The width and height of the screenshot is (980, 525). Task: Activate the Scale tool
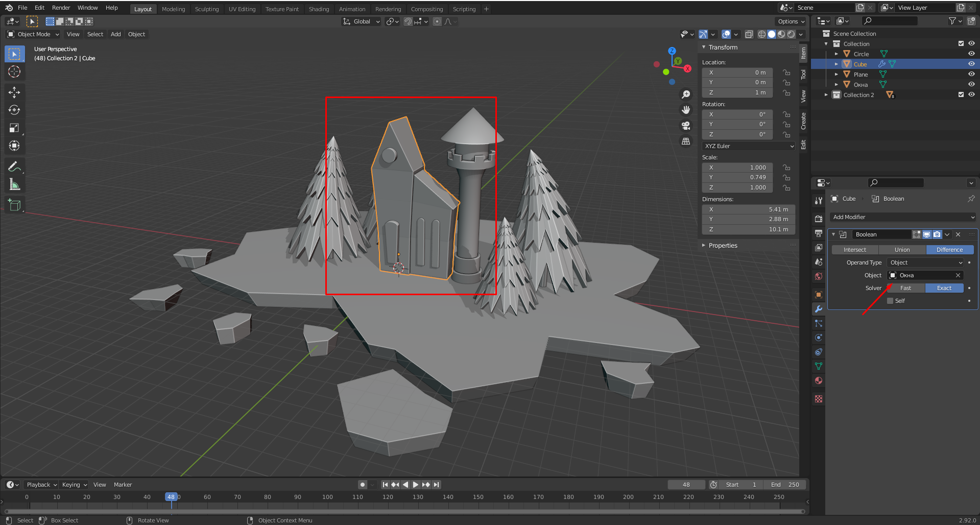(x=14, y=128)
